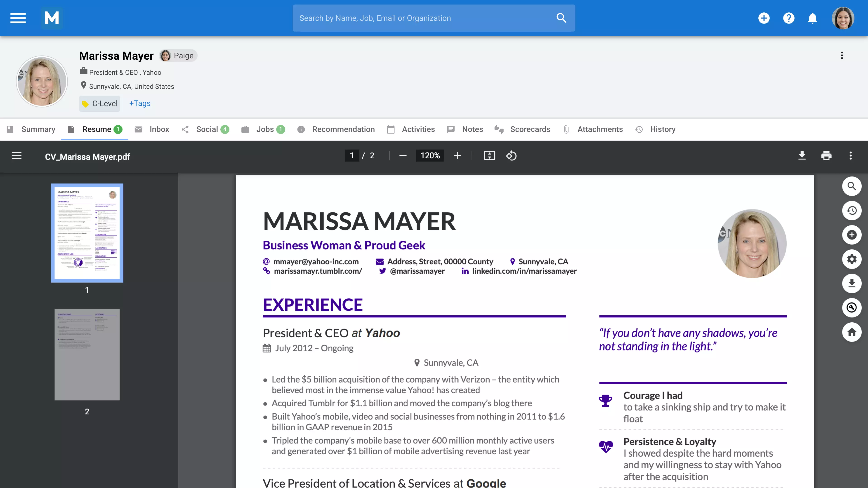Click the add plus icon in header
Image resolution: width=868 pixels, height=488 pixels.
(764, 18)
